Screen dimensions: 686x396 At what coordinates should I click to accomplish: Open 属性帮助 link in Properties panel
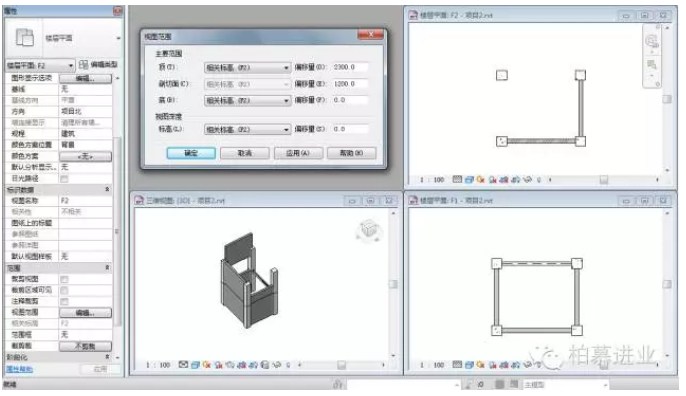[x=19, y=369]
